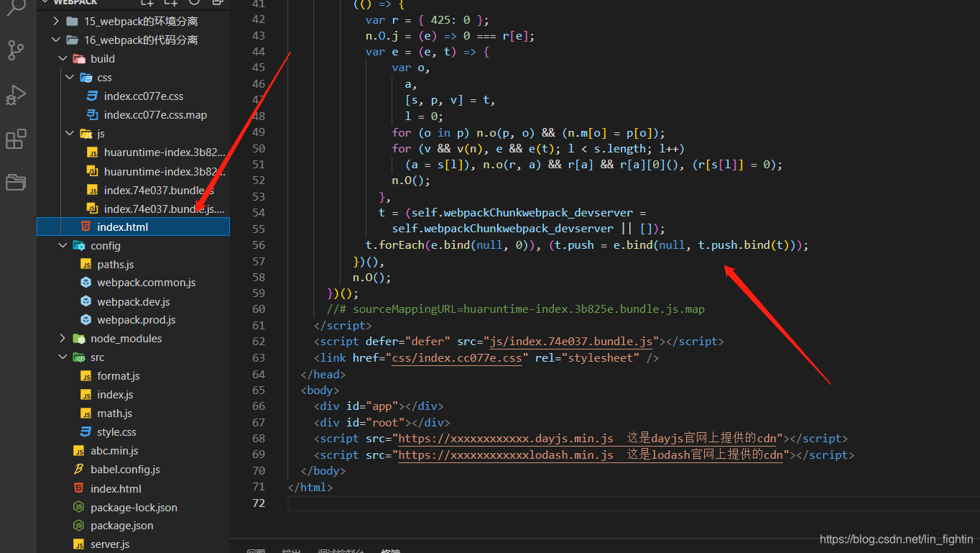Click the 'div id="root"' line in the editor
The image size is (980, 553).
[x=382, y=423]
